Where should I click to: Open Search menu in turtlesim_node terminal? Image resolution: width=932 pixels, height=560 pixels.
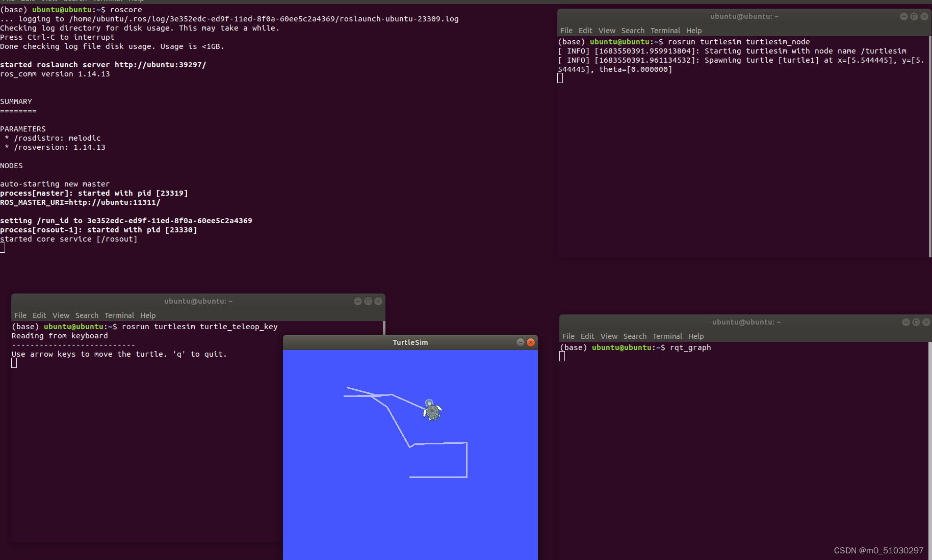coord(633,31)
